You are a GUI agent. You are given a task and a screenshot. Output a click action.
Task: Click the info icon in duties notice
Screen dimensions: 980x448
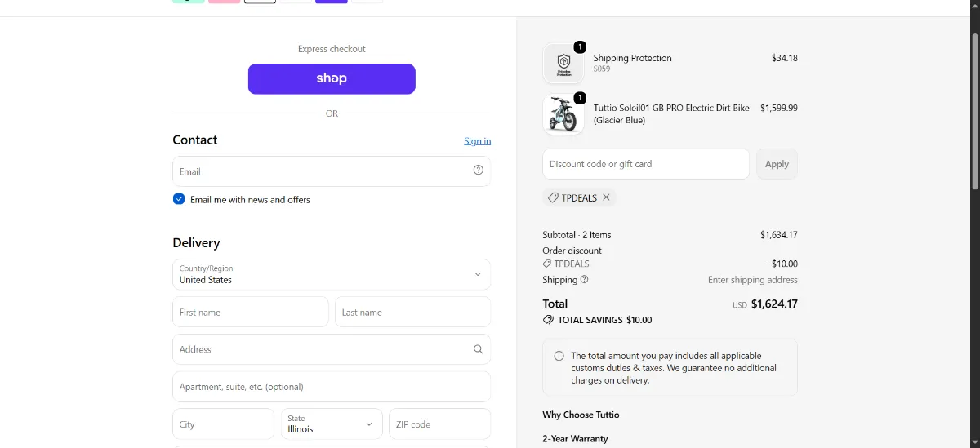coord(559,356)
